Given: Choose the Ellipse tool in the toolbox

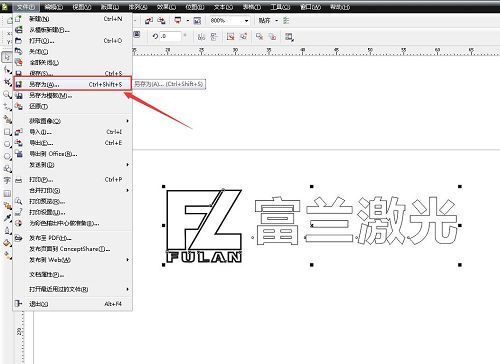Looking at the screenshot, I should [x=7, y=144].
